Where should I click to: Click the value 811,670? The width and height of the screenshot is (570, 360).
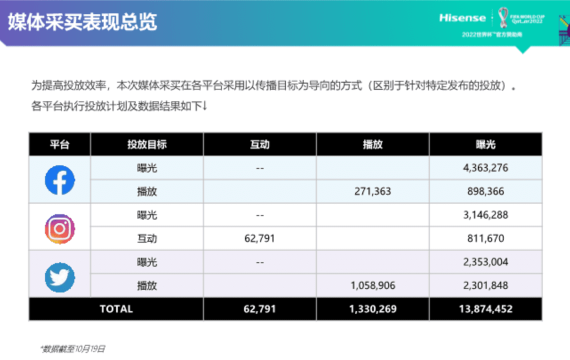(486, 239)
